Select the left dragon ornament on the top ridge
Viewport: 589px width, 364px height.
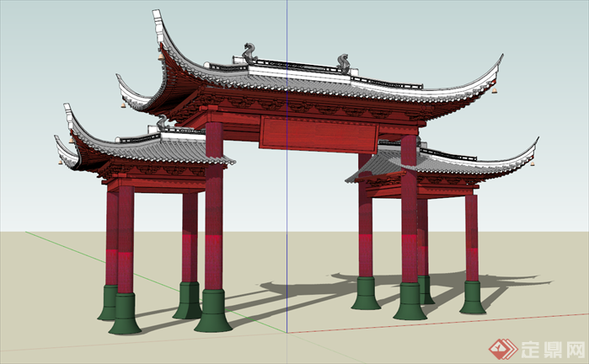[249, 53]
